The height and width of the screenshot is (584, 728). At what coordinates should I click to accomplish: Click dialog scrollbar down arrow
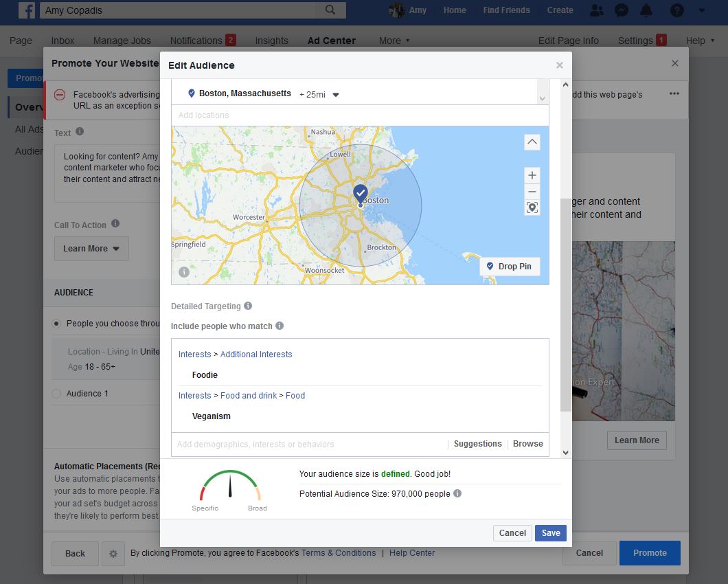coord(565,453)
